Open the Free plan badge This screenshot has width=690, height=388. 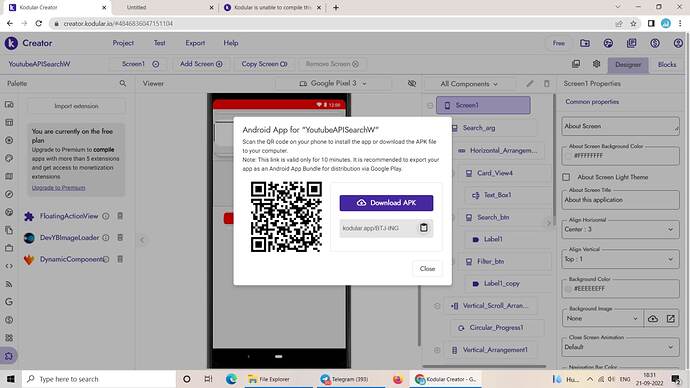[x=558, y=43]
